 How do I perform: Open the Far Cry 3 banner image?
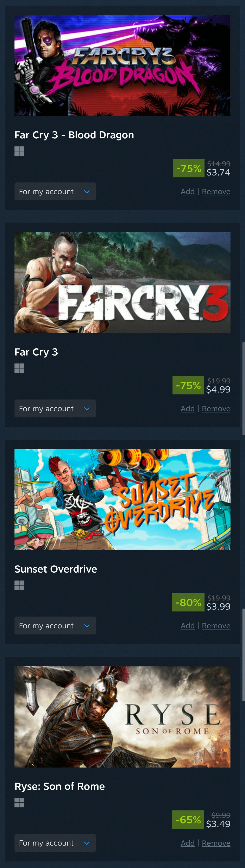pyautogui.click(x=122, y=282)
